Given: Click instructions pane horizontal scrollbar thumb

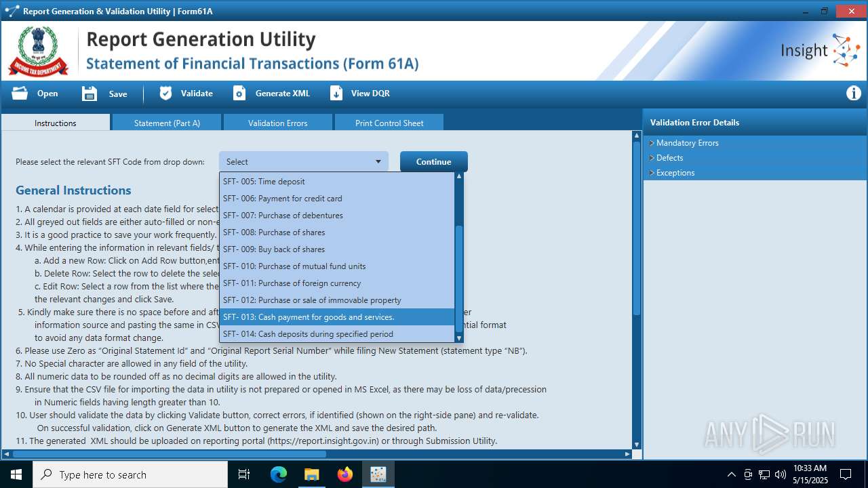Looking at the screenshot, I should click(x=170, y=454).
